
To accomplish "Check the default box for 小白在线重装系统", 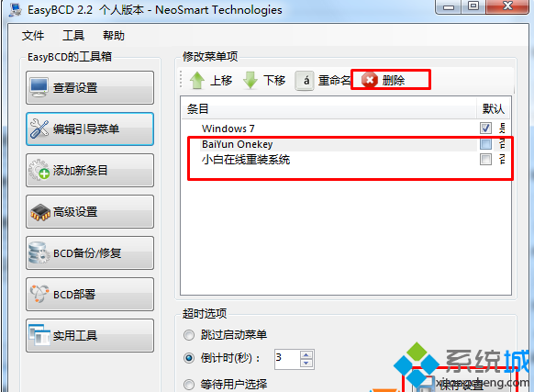I will pos(485,159).
